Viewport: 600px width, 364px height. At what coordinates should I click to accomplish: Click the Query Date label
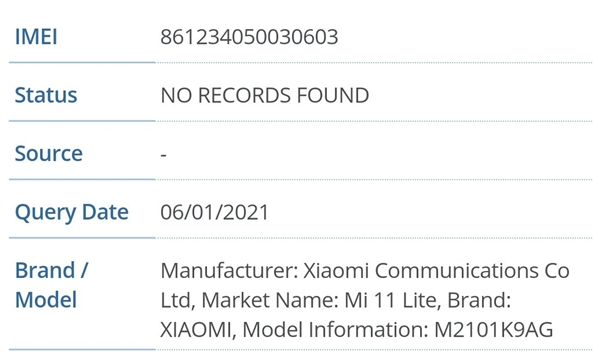click(x=72, y=212)
